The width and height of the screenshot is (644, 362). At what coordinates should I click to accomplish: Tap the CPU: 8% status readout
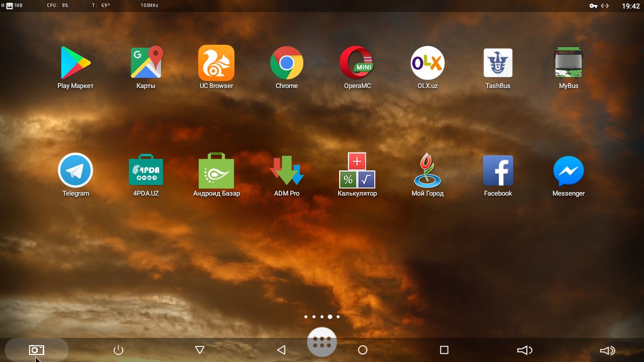tap(57, 6)
